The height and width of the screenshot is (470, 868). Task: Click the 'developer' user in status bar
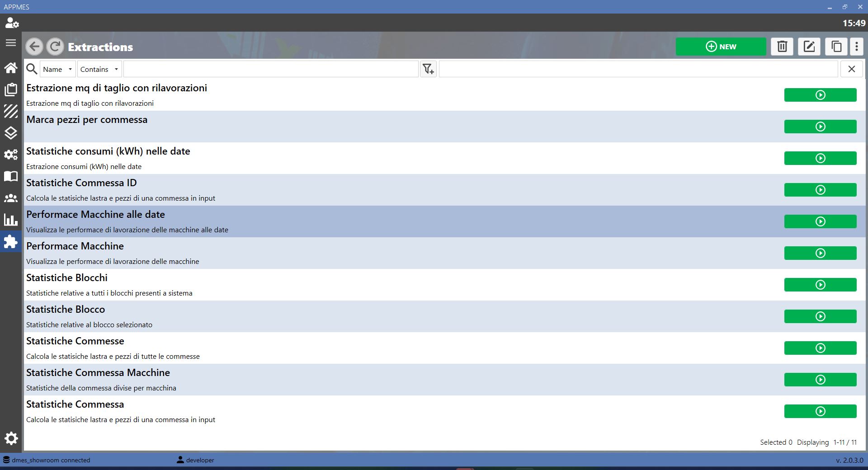tap(200, 460)
